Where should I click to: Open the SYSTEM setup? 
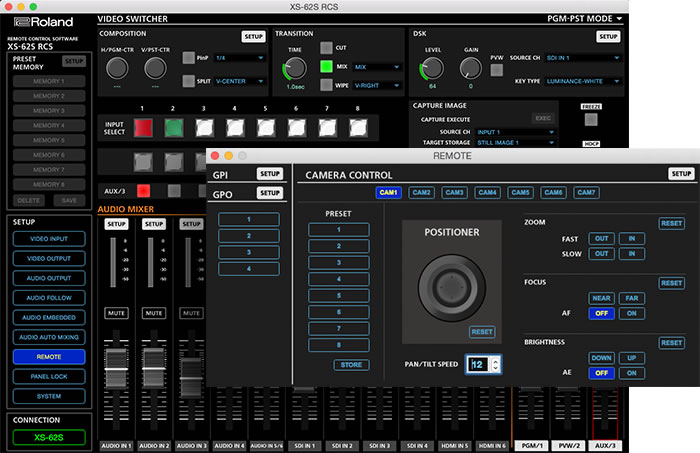49,396
